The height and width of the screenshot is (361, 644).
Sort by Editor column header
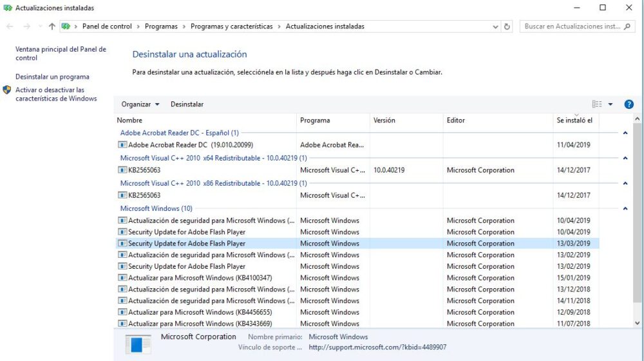tap(498, 121)
